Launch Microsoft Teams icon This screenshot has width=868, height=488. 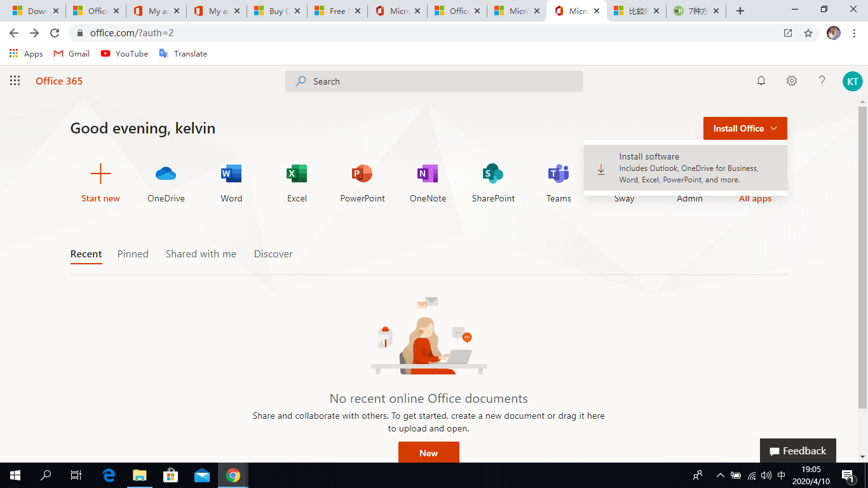click(x=559, y=173)
